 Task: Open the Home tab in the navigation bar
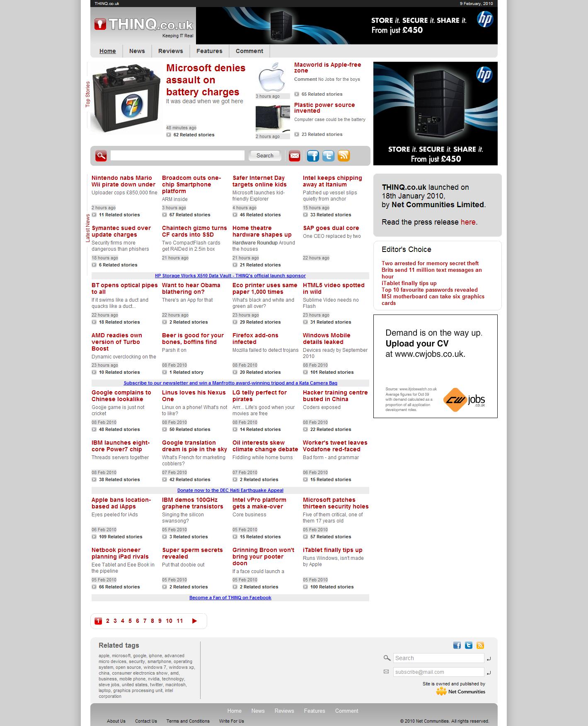[107, 51]
